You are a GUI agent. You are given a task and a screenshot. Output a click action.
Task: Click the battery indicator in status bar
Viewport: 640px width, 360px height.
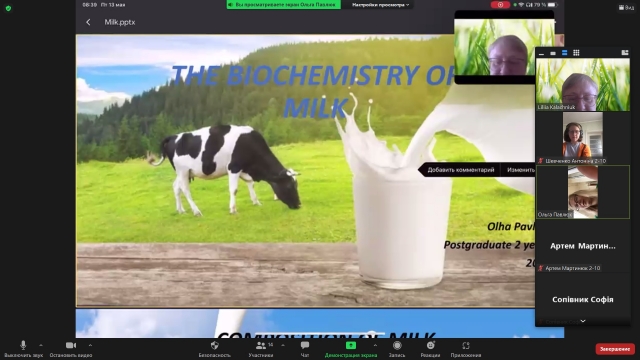[552, 5]
